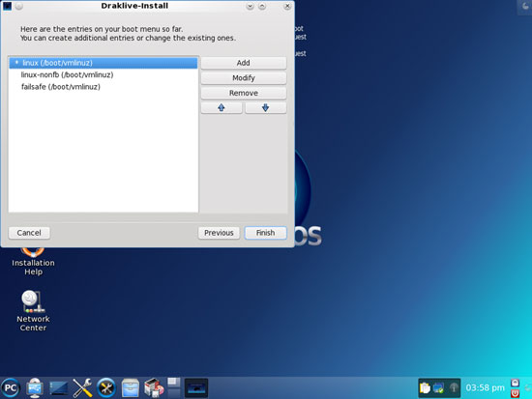This screenshot has width=532, height=399.
Task: Move boot entry down with arrow button
Action: click(266, 108)
